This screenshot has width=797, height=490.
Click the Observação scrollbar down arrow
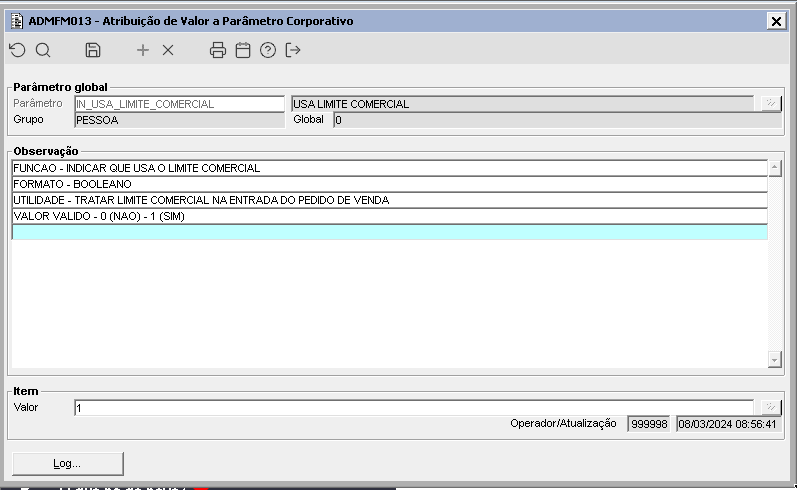774,359
